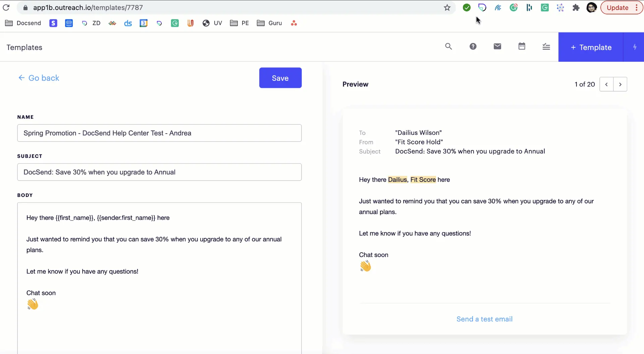Open the help question mark icon
Image resolution: width=644 pixels, height=354 pixels.
(473, 46)
